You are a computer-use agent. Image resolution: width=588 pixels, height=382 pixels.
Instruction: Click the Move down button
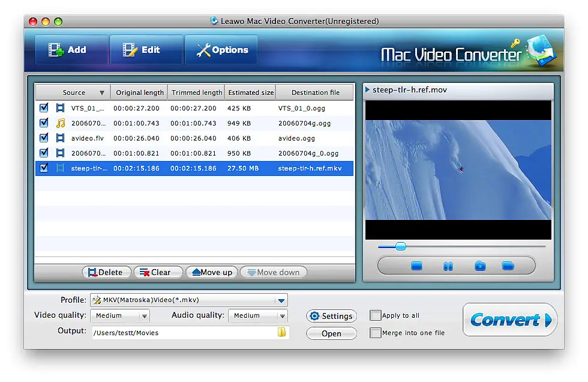(274, 272)
